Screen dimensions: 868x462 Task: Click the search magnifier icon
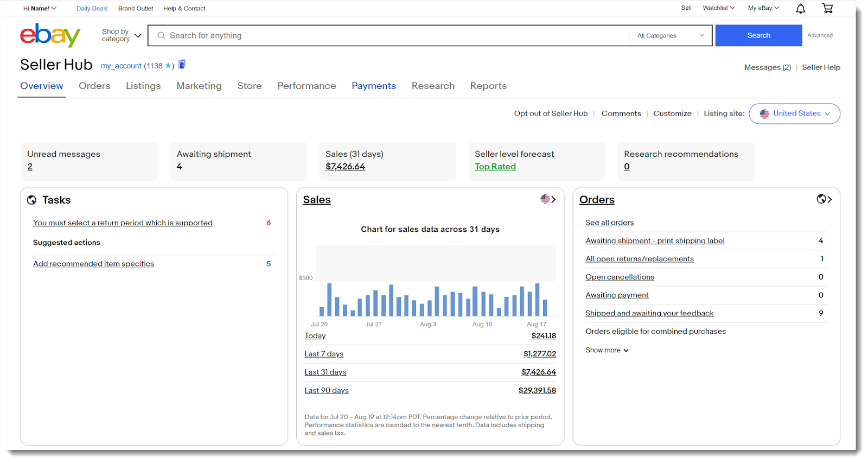(161, 35)
